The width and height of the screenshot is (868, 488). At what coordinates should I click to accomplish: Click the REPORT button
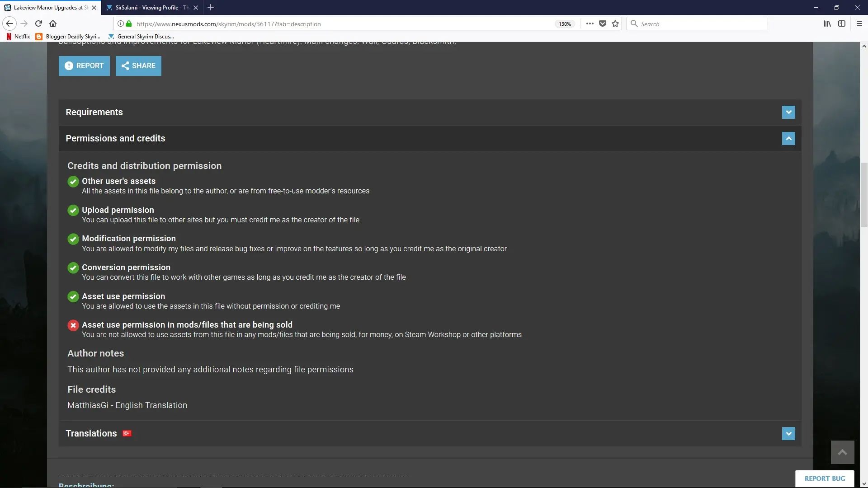coord(84,66)
